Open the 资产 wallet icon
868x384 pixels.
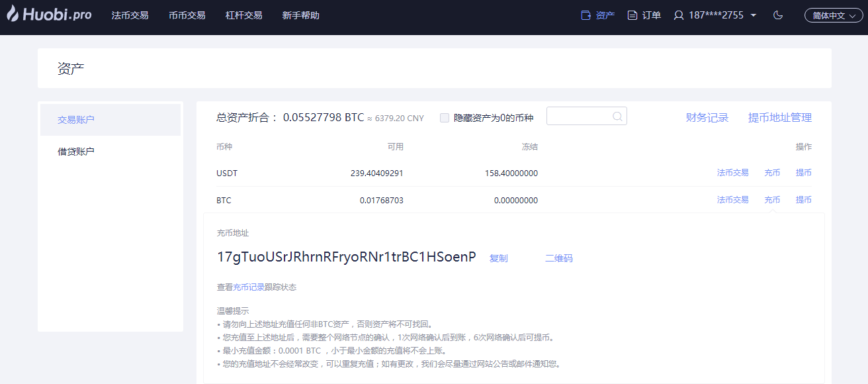tap(586, 15)
